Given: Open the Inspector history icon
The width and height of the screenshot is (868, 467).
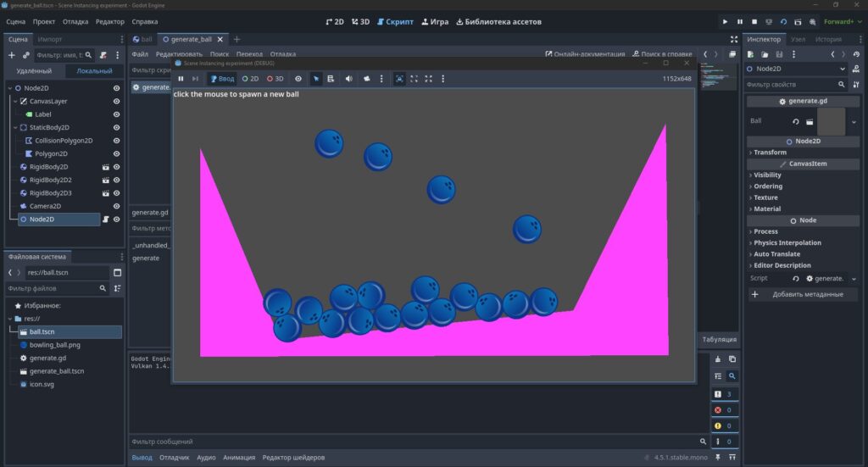Looking at the screenshot, I should (x=856, y=54).
